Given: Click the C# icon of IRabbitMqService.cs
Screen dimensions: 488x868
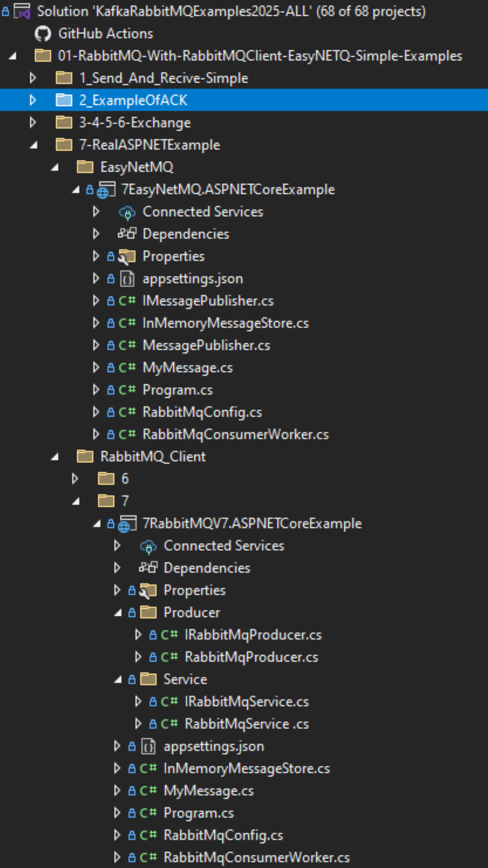Looking at the screenshot, I should tap(169, 702).
